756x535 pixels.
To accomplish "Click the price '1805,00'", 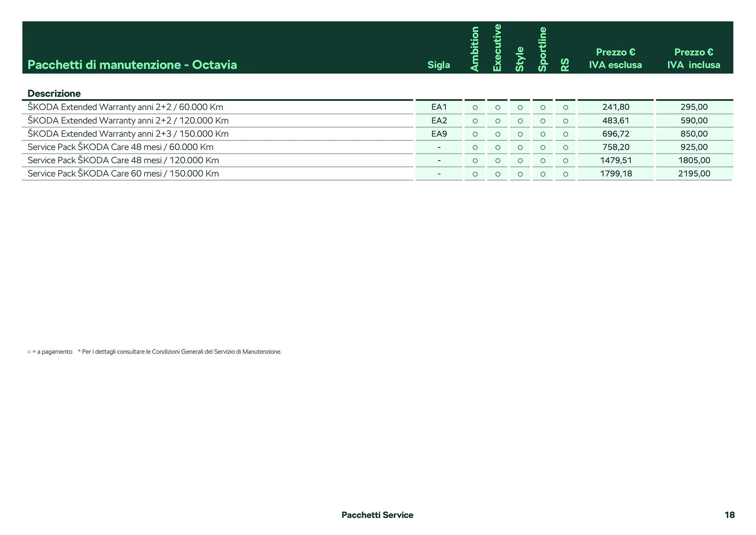I will point(694,160).
